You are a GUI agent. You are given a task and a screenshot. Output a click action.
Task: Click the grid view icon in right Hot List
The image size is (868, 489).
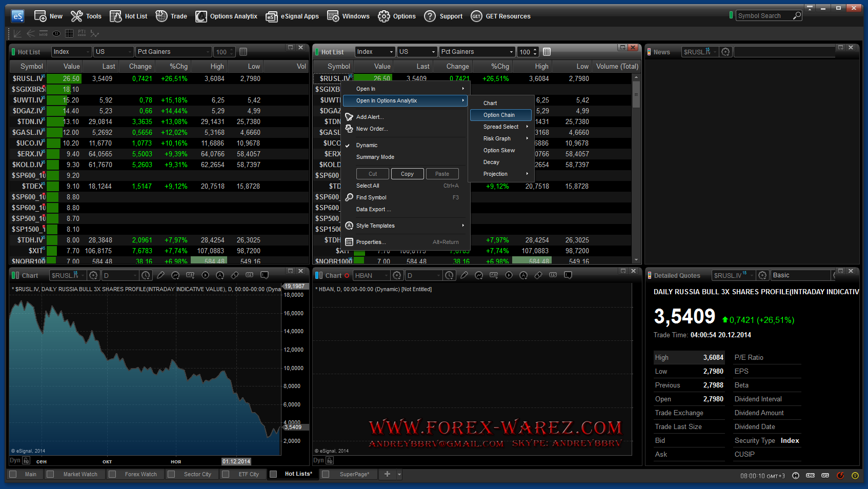point(547,52)
